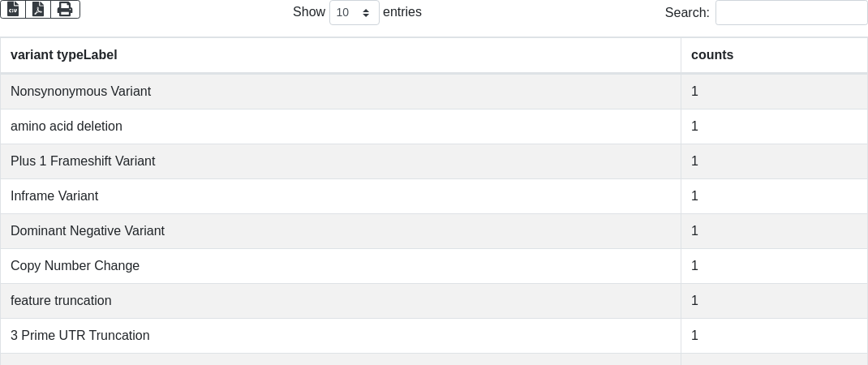Open the entries count dropdown

[x=355, y=12]
